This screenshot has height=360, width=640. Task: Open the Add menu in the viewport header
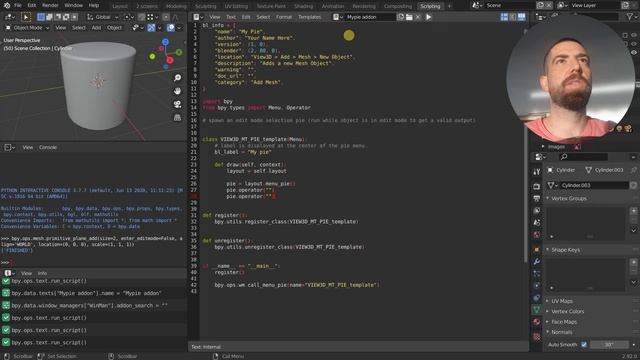tap(96, 28)
